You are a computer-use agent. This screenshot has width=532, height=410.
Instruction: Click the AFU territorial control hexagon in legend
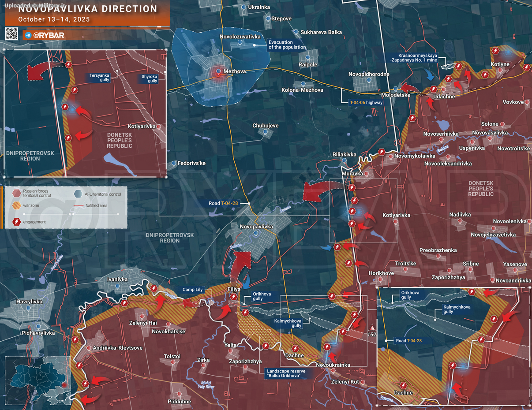[x=78, y=193]
